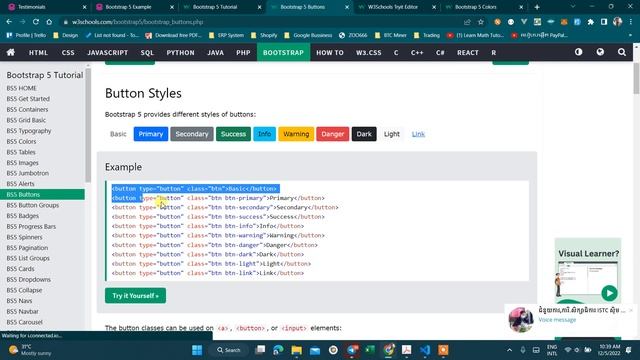Click the sidebar scrollbar thumb
640x360 pixels.
pyautogui.click(x=88, y=125)
